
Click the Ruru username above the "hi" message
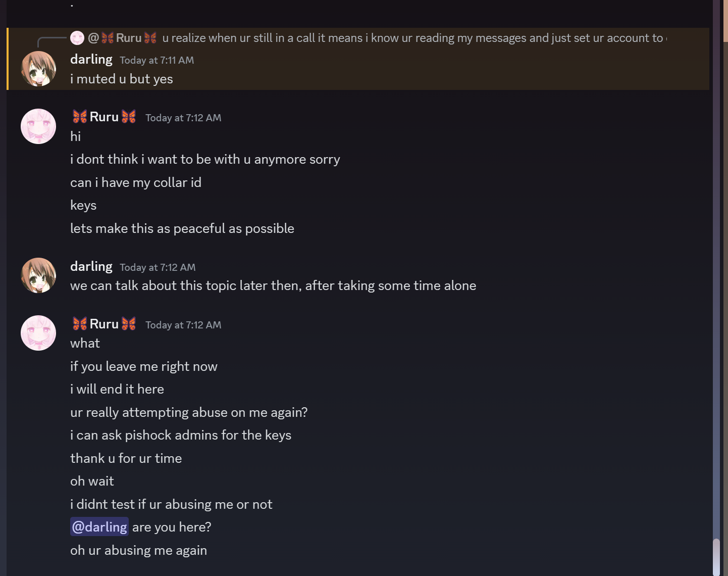pyautogui.click(x=104, y=117)
